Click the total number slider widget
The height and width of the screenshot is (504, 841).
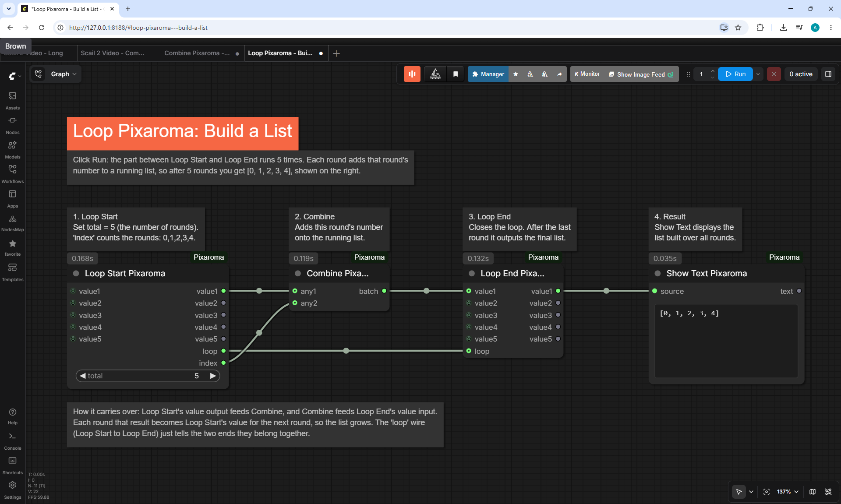point(148,376)
